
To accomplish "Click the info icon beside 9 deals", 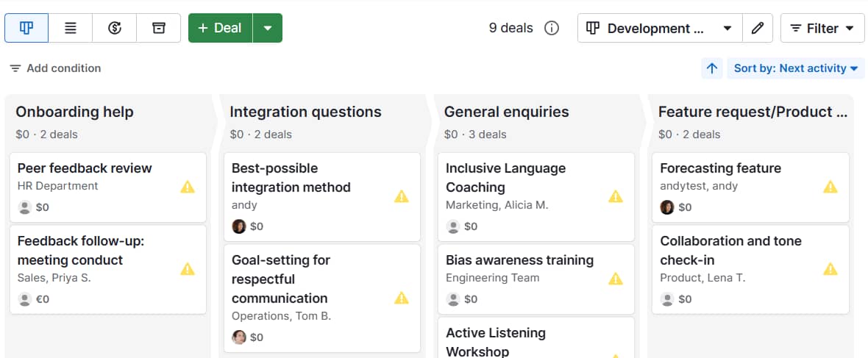I will pos(552,28).
